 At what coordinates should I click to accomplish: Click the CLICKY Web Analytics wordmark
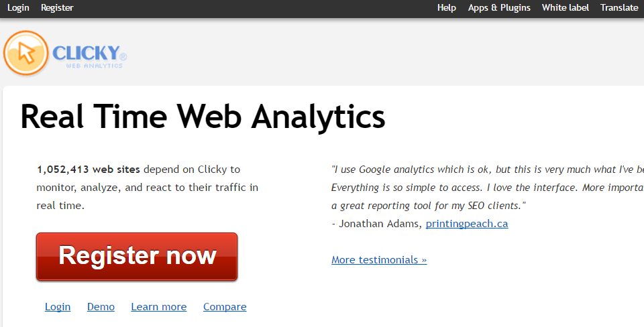tap(89, 56)
